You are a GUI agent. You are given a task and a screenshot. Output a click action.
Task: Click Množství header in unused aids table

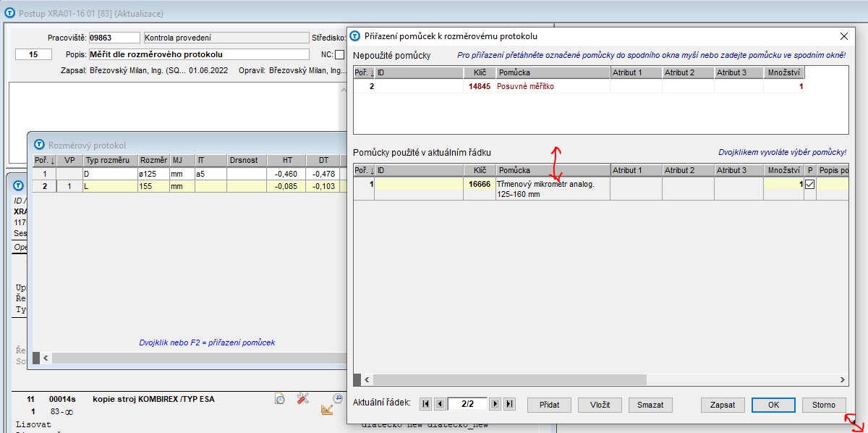(x=784, y=72)
